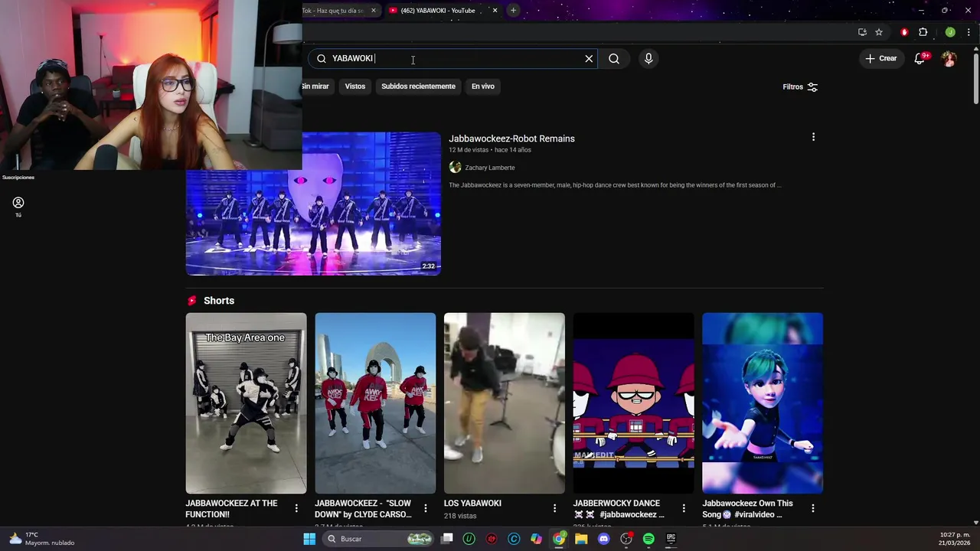Open Discord from the taskbar
The height and width of the screenshot is (551, 980).
tap(603, 539)
